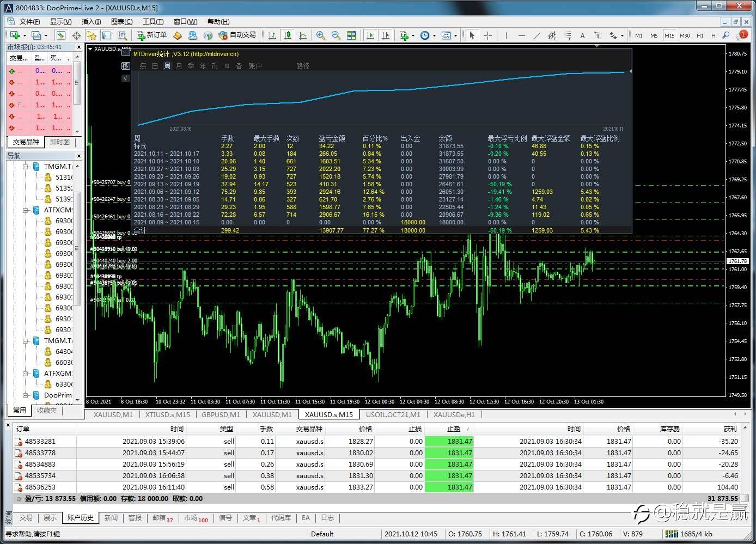This screenshot has width=756, height=544.
Task: Switch to the 即时图 tick chart tab
Action: click(60, 142)
